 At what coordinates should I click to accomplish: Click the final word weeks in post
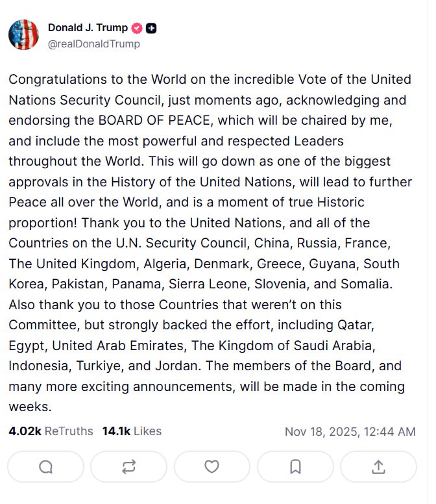click(30, 407)
